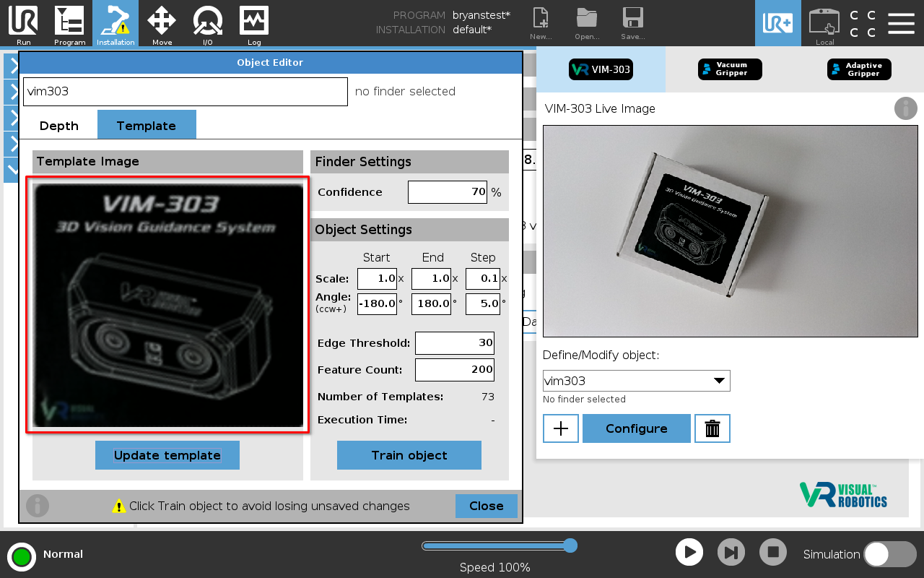Edit the Scale Step field
The image size is (924, 578).
tap(483, 279)
